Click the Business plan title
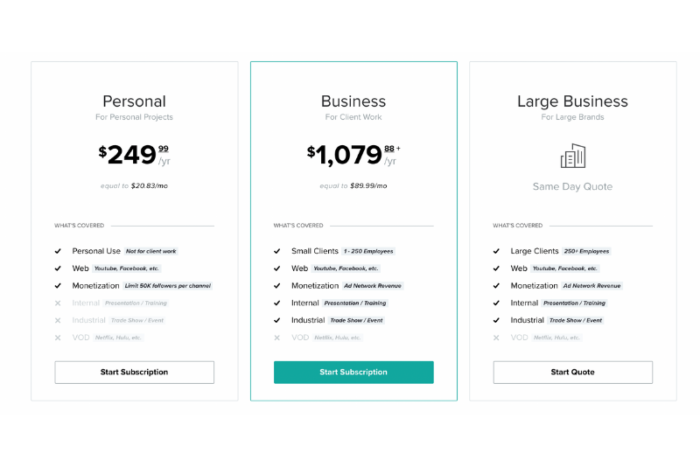 [354, 101]
